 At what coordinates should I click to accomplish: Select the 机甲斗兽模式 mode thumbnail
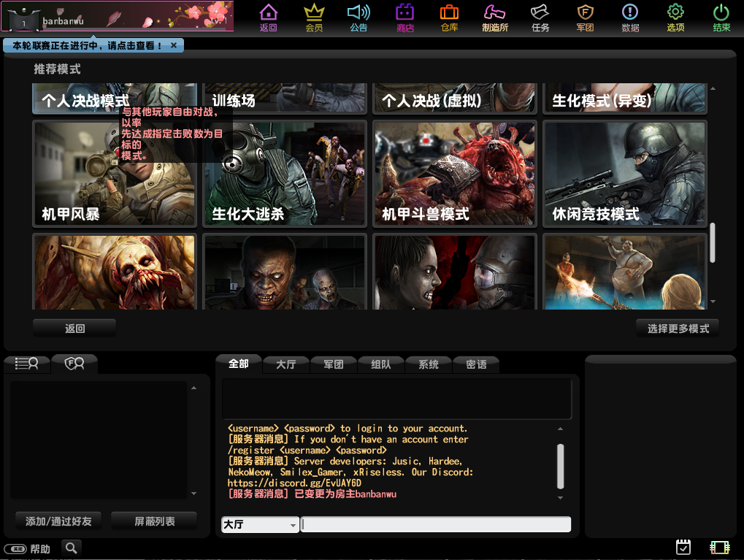point(455,174)
